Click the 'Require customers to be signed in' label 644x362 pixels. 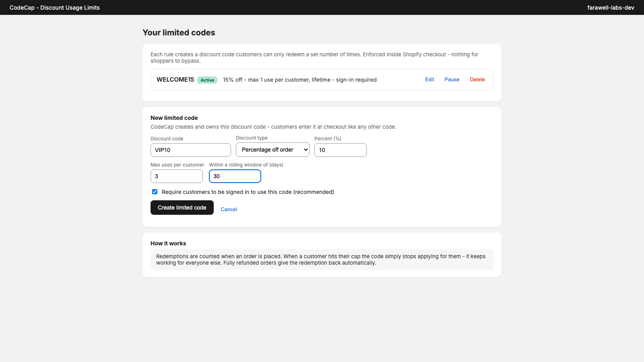tap(248, 192)
